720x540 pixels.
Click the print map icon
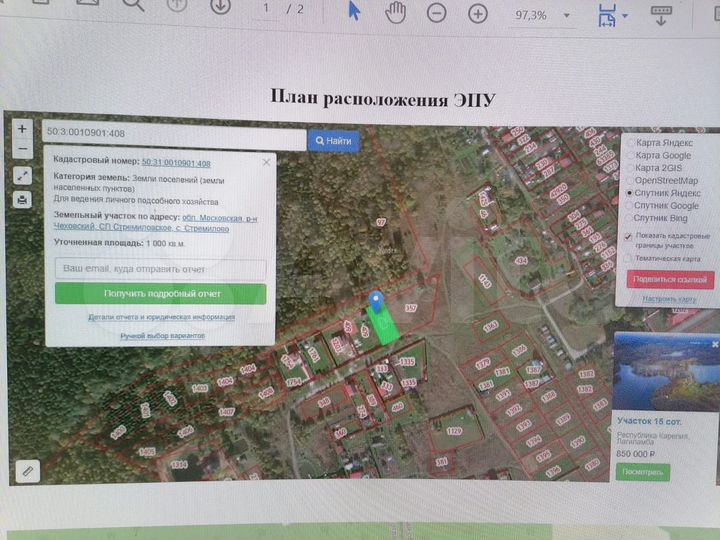[22, 200]
